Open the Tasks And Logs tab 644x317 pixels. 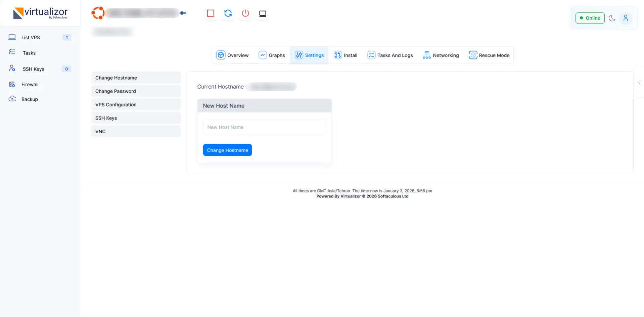[x=390, y=55]
